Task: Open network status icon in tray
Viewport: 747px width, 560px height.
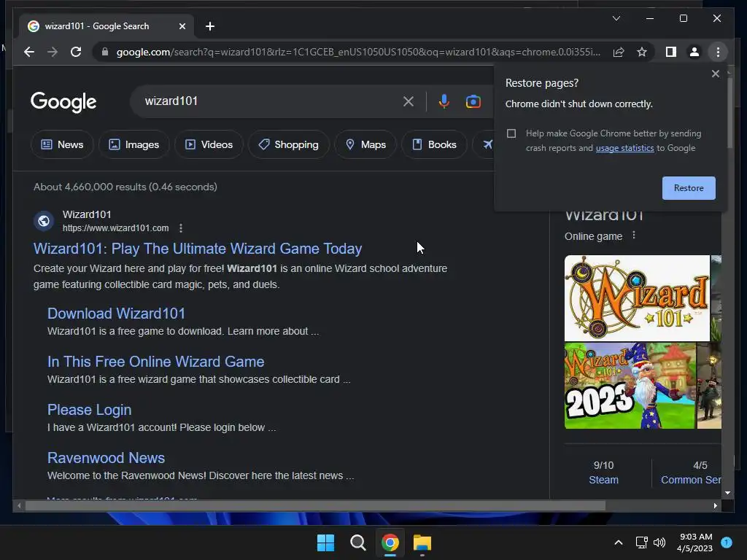Action: click(642, 542)
